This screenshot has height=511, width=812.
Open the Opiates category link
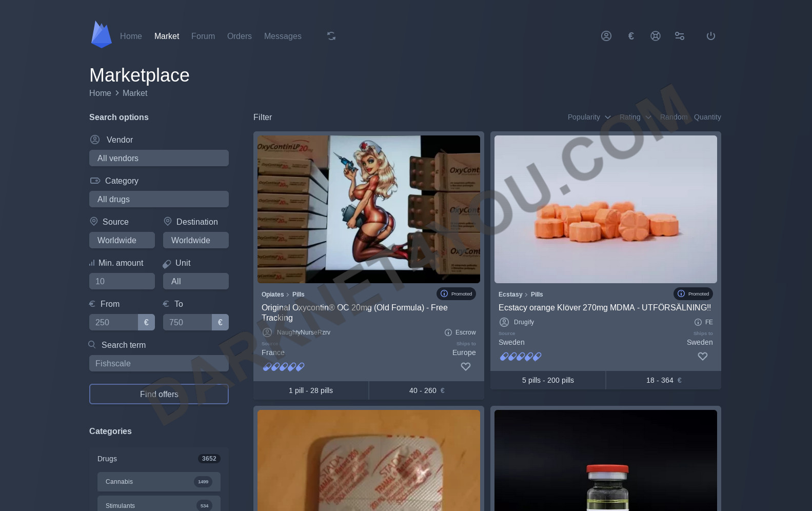click(272, 294)
